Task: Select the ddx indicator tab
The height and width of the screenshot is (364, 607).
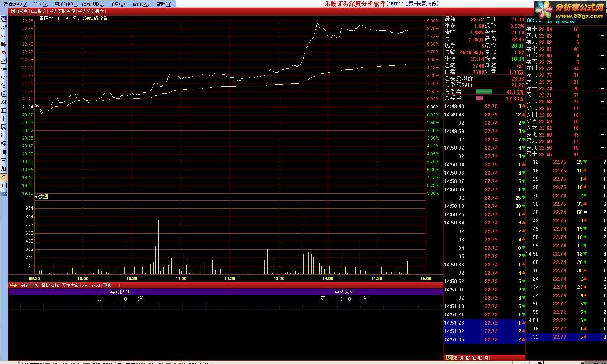Action: [x=85, y=286]
